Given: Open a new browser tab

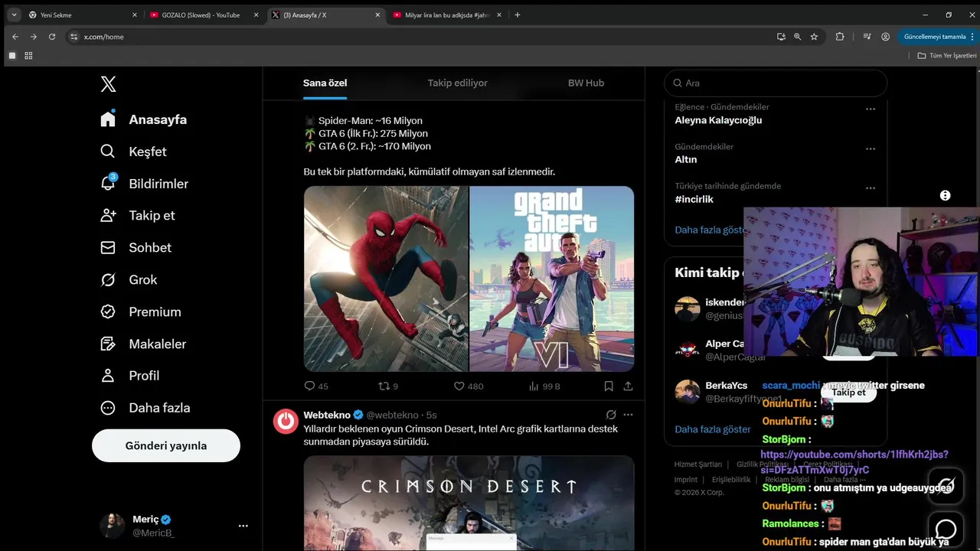Looking at the screenshot, I should (518, 15).
